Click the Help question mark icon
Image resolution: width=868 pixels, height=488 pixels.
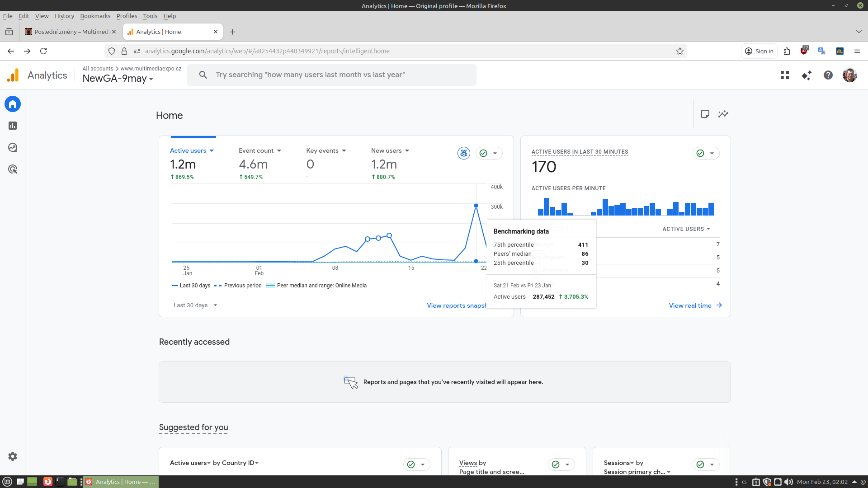coord(828,75)
